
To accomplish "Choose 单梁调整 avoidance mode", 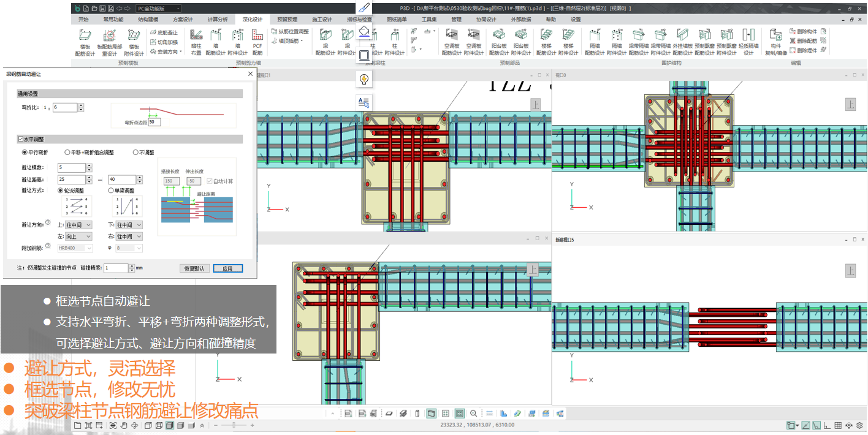I will pos(111,191).
